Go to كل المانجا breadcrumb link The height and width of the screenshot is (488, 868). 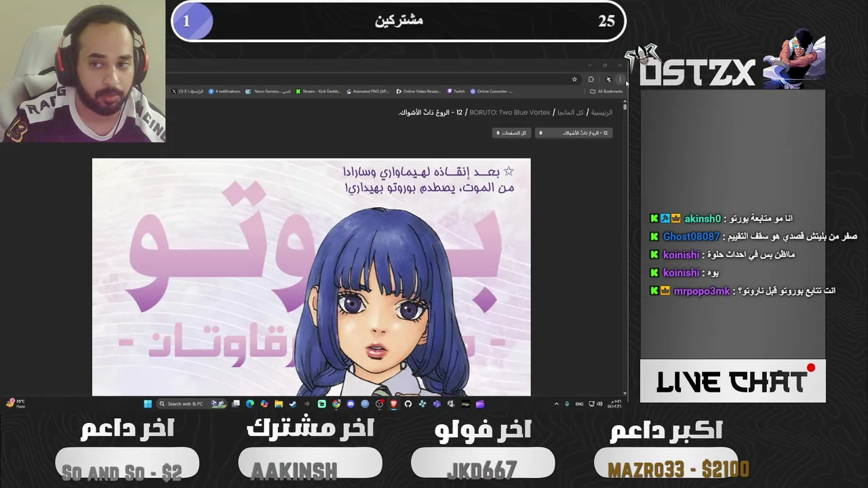[570, 113]
